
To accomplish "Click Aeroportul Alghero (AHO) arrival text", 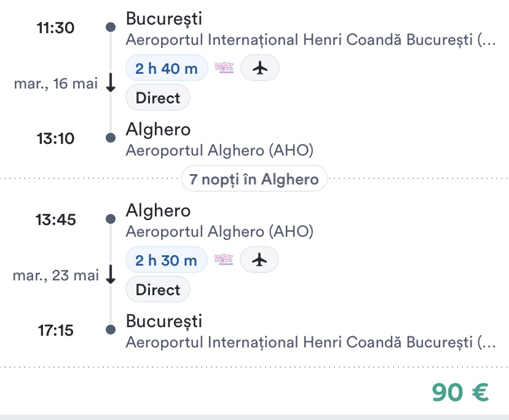I will pos(219,151).
